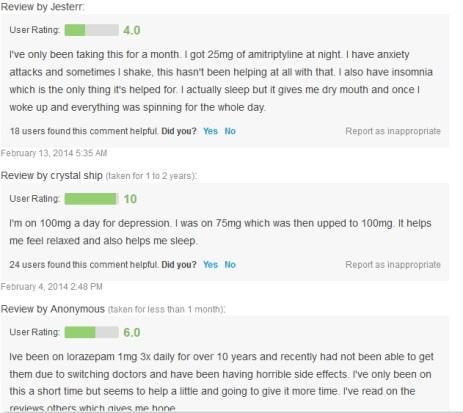Click the February 4, 2014 timestamp
This screenshot has height=413, width=463.
pyautogui.click(x=51, y=287)
